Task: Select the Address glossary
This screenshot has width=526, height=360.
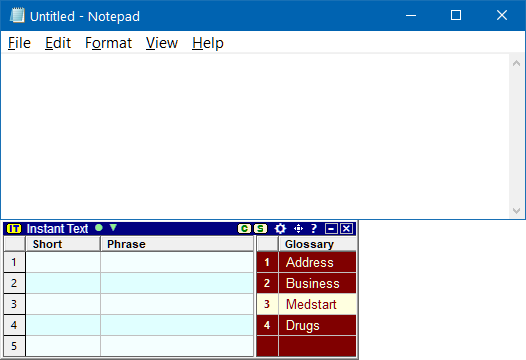Action: (317, 262)
